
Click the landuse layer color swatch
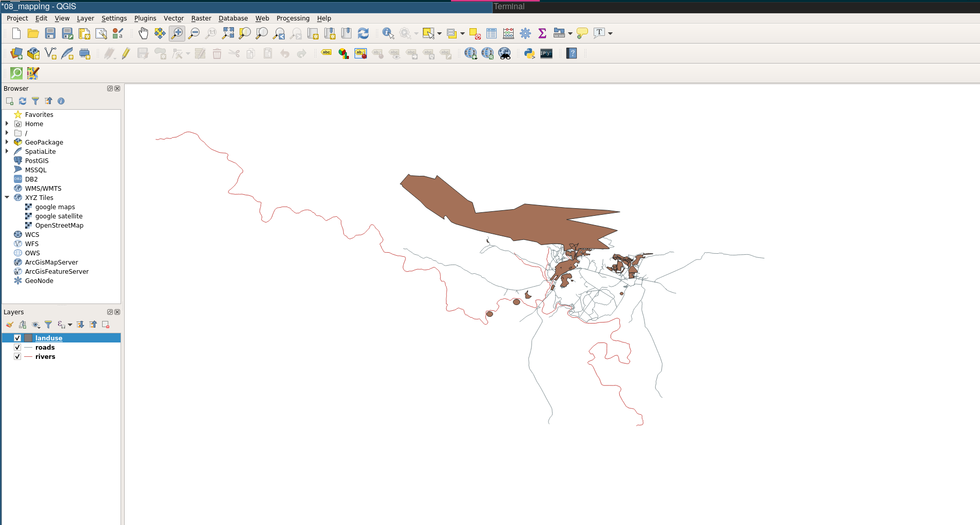(28, 338)
